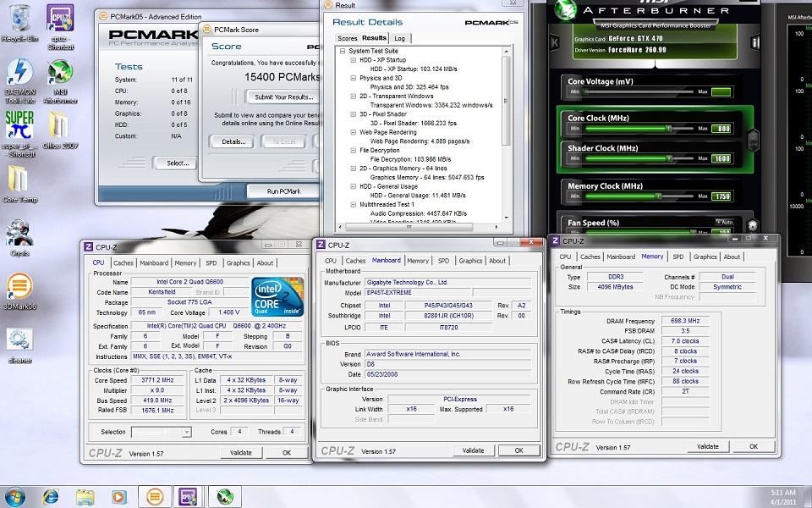Viewport: 812px width, 508px height.
Task: Click the DRAM Frequency '698.3 MHz' value
Action: pyautogui.click(x=684, y=321)
